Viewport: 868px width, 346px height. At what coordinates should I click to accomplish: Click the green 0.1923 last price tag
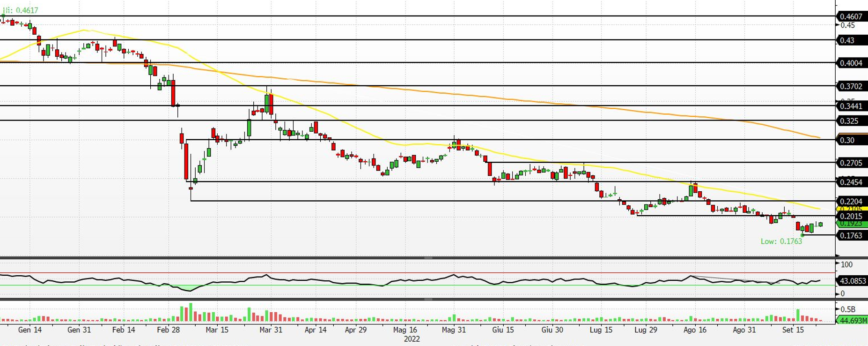[x=852, y=224]
